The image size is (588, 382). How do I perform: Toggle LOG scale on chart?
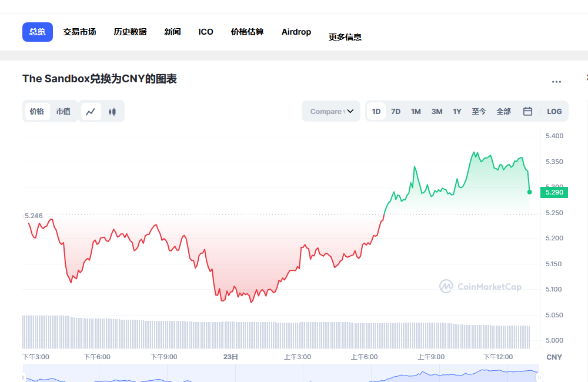pos(554,111)
